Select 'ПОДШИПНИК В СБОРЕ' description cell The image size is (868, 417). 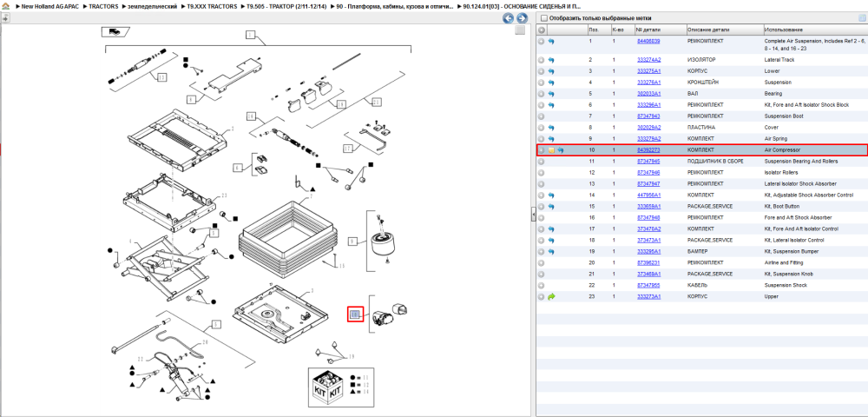pyautogui.click(x=715, y=162)
